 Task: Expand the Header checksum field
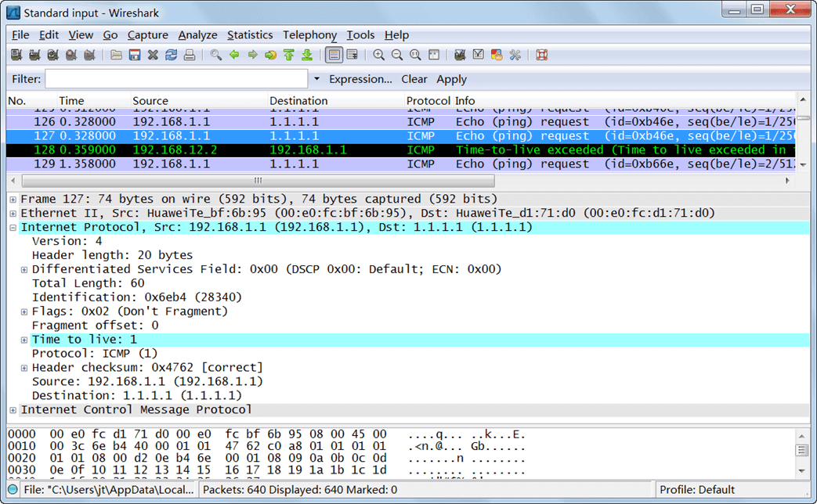(24, 368)
